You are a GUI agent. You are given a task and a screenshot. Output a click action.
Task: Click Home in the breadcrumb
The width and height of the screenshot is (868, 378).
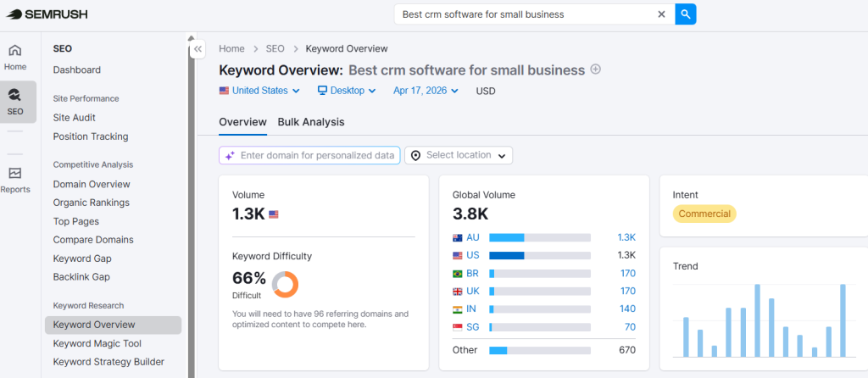[231, 48]
